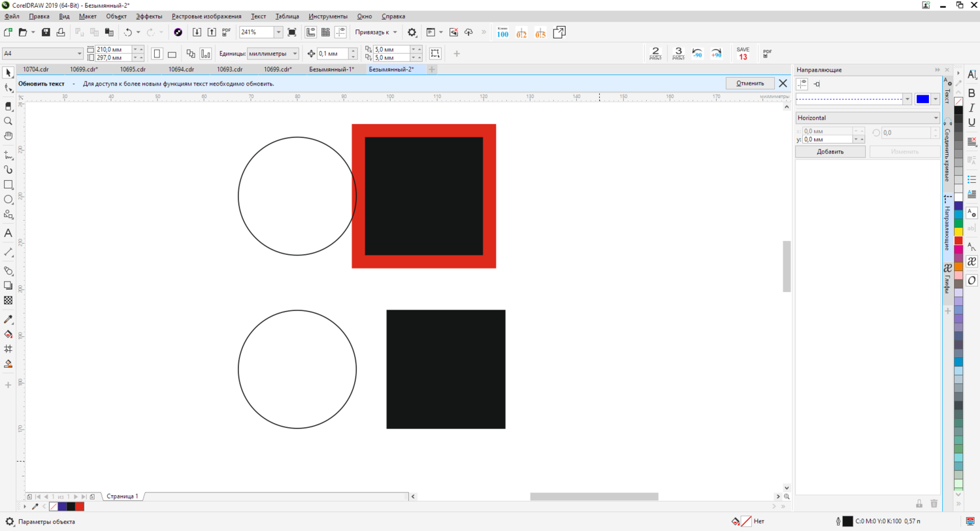Open the Options gear icon
The image size is (980, 531).
[412, 32]
